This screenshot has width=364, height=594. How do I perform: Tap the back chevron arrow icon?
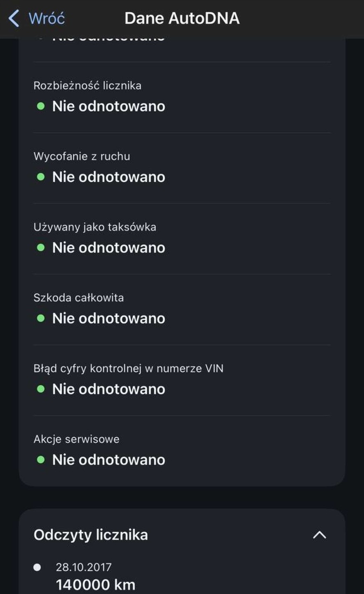coord(14,19)
